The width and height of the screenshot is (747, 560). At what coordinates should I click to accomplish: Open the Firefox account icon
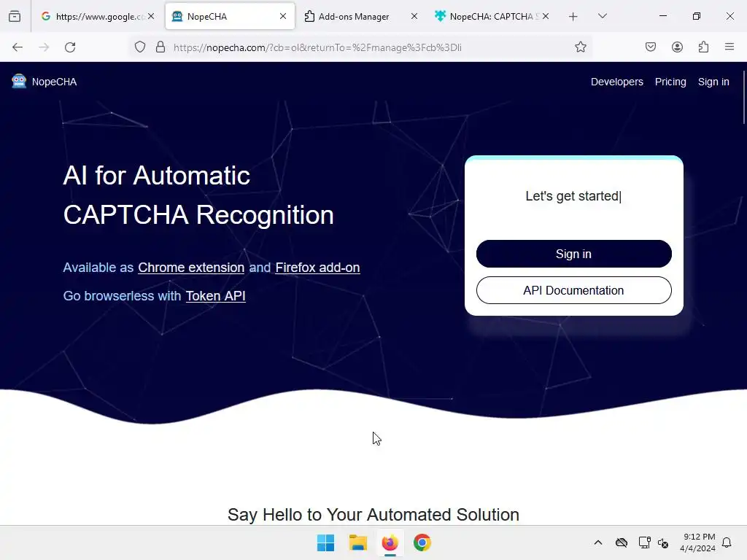tap(677, 47)
